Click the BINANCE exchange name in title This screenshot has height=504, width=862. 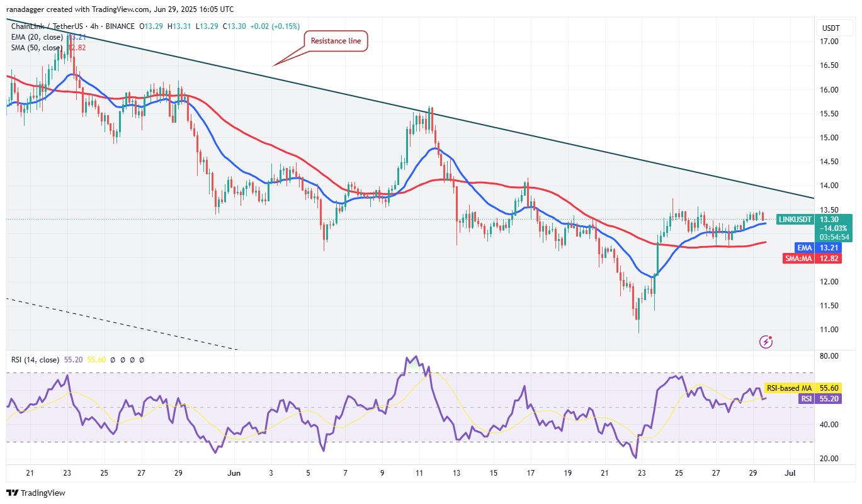point(120,26)
